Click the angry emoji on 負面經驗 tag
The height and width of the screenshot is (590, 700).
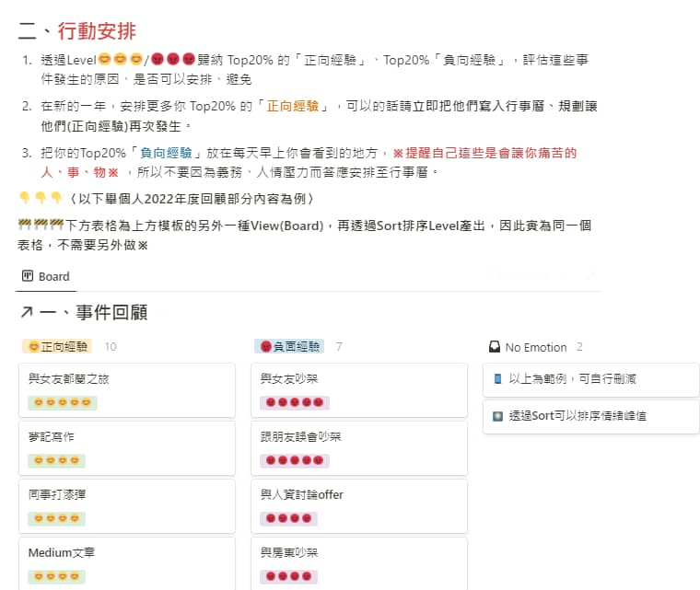266,347
